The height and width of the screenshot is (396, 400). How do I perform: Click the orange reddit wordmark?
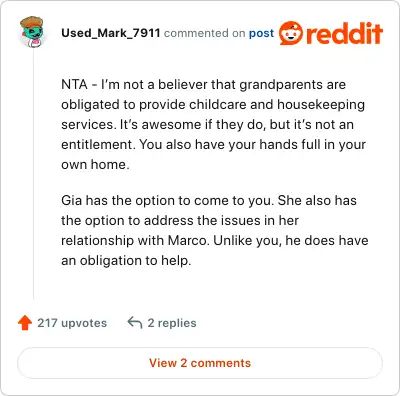pos(344,33)
